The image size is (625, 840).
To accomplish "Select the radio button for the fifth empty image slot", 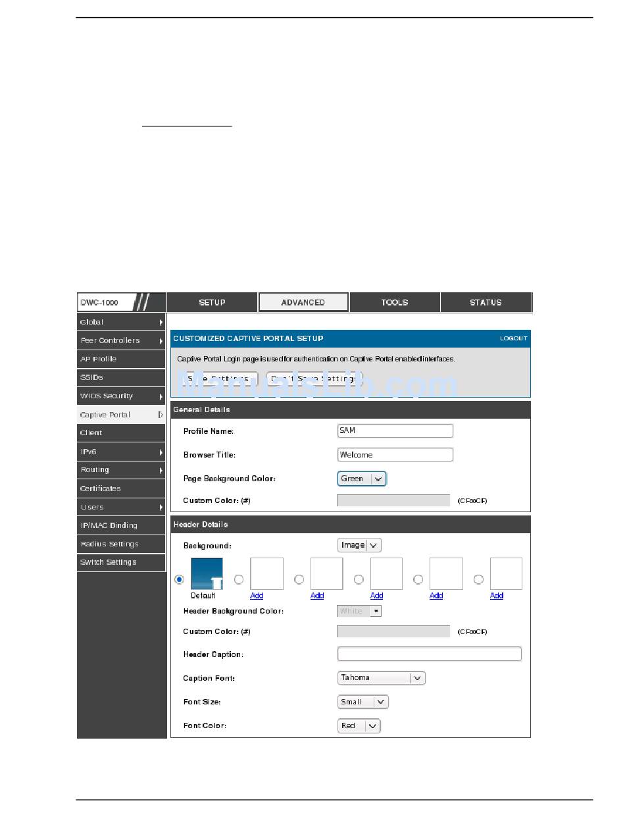I will tap(478, 579).
